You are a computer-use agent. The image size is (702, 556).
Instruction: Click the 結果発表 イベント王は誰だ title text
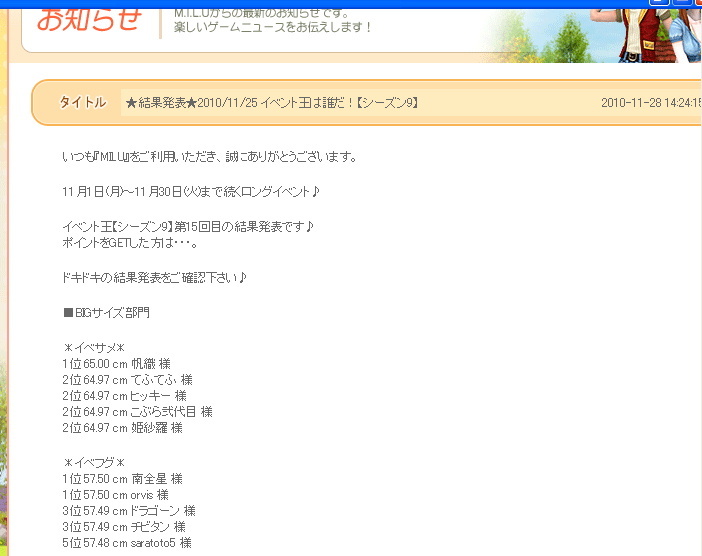click(x=271, y=103)
